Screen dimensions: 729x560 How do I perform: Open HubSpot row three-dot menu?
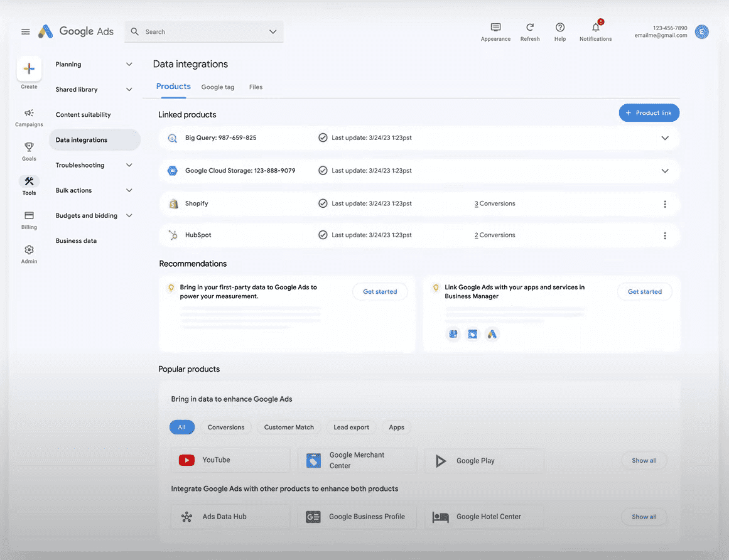[x=665, y=235]
